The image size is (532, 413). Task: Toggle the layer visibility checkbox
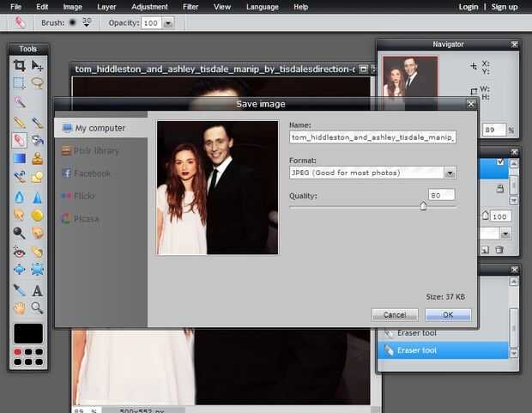[x=500, y=161]
